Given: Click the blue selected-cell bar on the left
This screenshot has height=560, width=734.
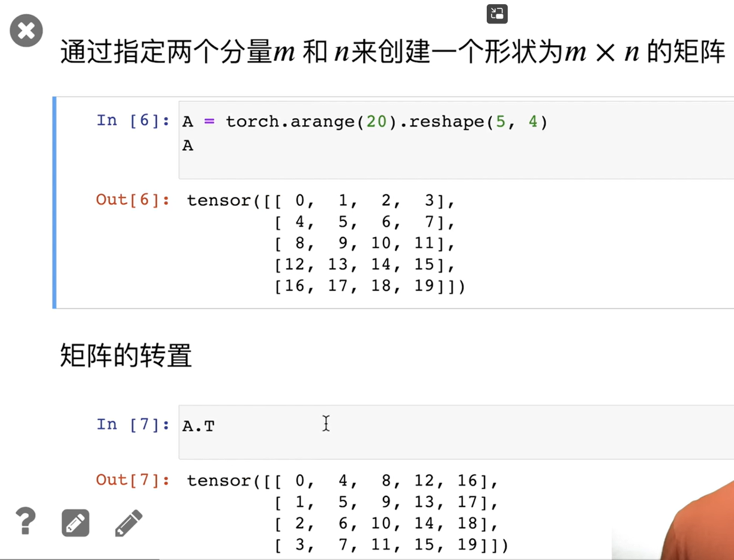Looking at the screenshot, I should pyautogui.click(x=55, y=202).
